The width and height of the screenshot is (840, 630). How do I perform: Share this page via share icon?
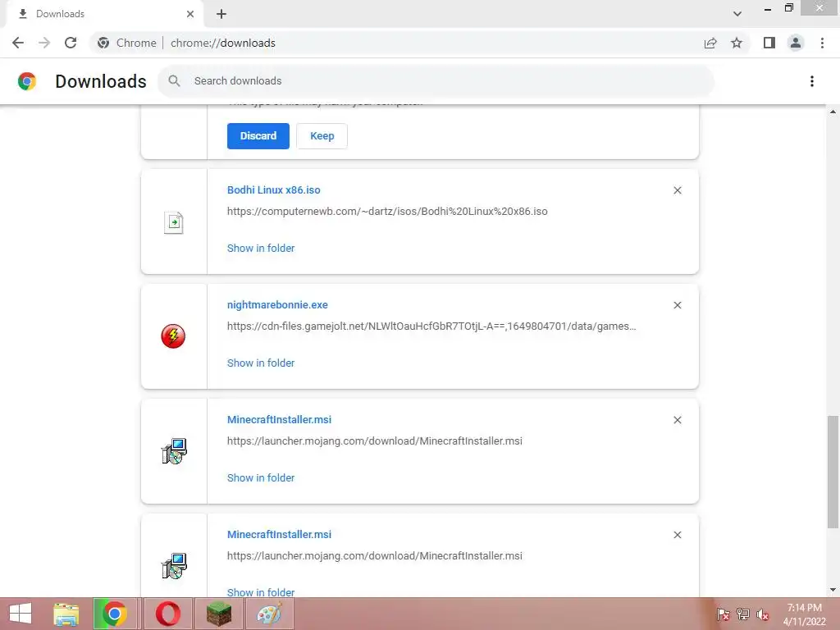click(x=710, y=43)
